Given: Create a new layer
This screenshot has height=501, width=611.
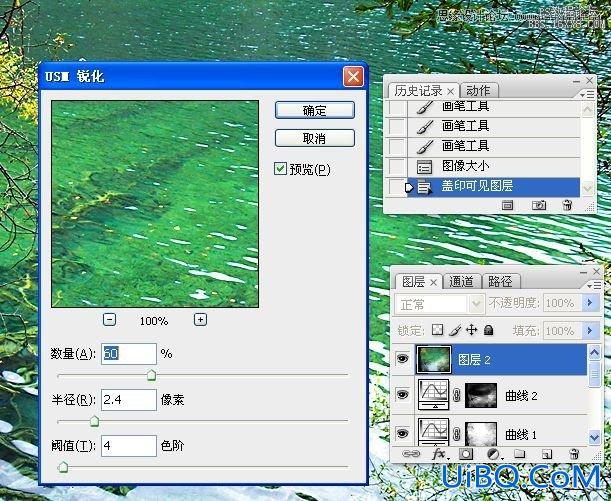Looking at the screenshot, I should click(x=547, y=454).
